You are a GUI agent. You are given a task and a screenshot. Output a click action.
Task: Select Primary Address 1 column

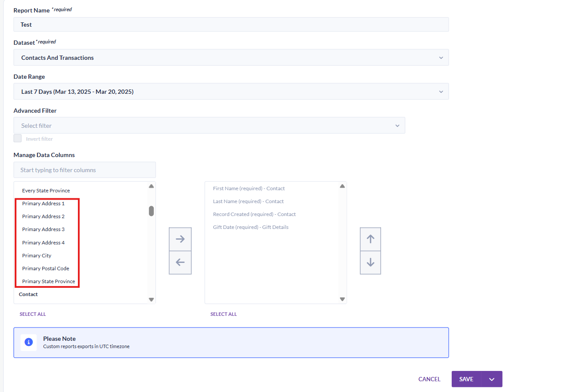pos(43,204)
